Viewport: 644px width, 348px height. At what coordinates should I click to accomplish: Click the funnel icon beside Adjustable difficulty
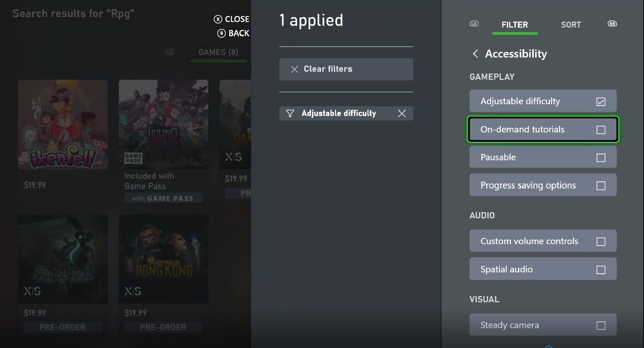290,113
